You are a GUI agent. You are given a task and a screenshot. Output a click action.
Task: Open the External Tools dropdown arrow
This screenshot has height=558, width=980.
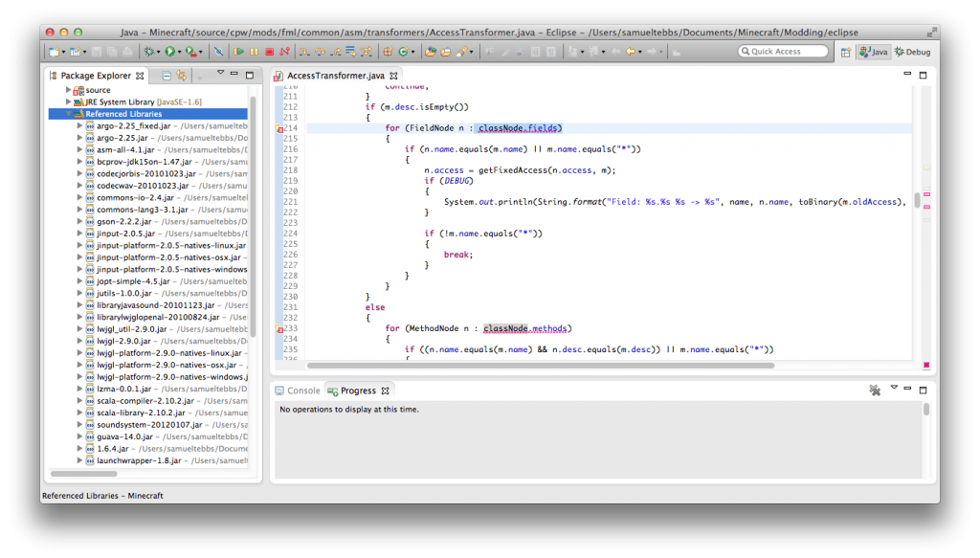201,53
